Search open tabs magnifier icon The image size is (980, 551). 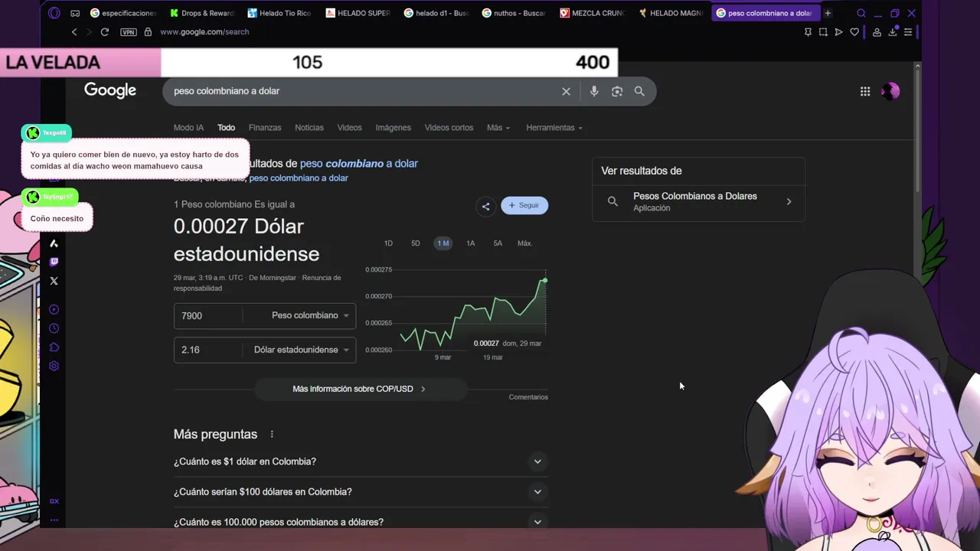click(861, 13)
